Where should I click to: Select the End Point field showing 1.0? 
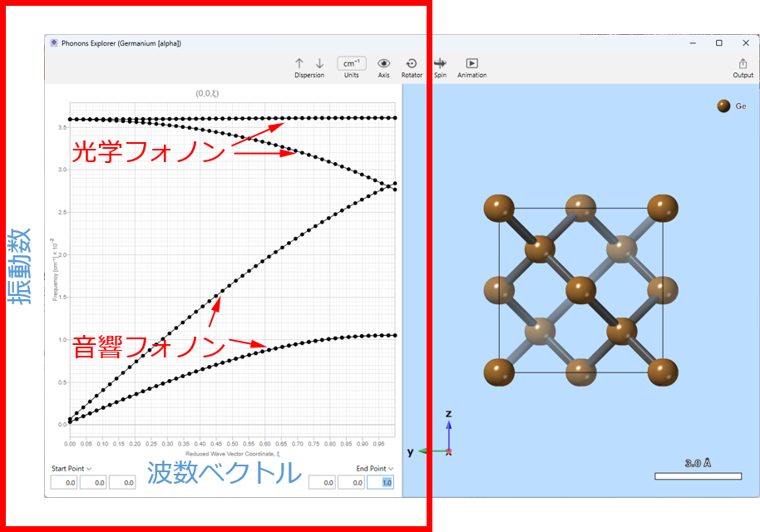(380, 483)
